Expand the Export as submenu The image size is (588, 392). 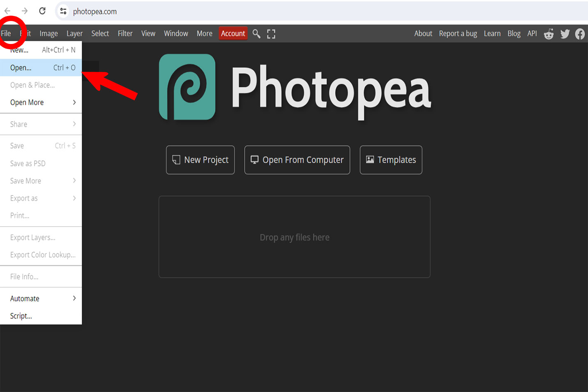click(41, 198)
